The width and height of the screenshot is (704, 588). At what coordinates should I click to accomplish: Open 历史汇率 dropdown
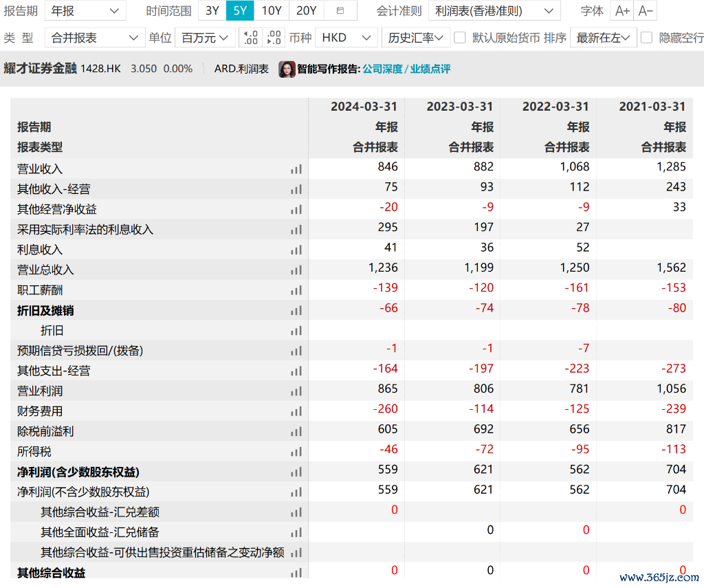coord(416,38)
